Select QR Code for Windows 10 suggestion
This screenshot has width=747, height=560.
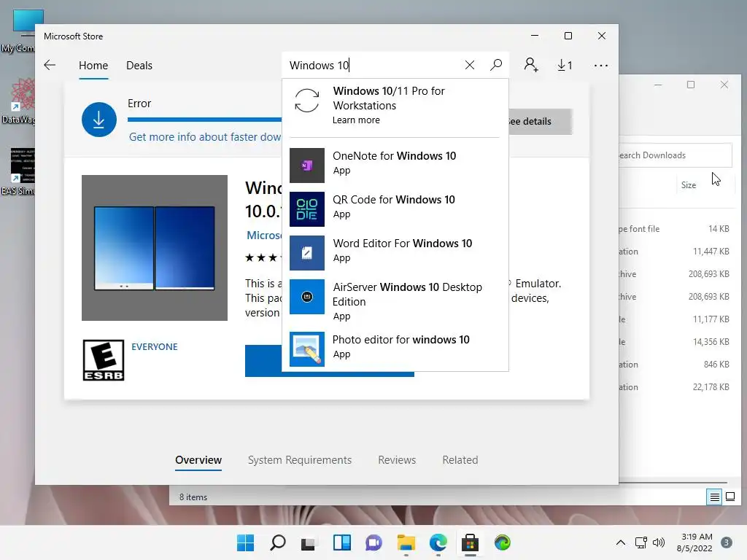point(395,209)
